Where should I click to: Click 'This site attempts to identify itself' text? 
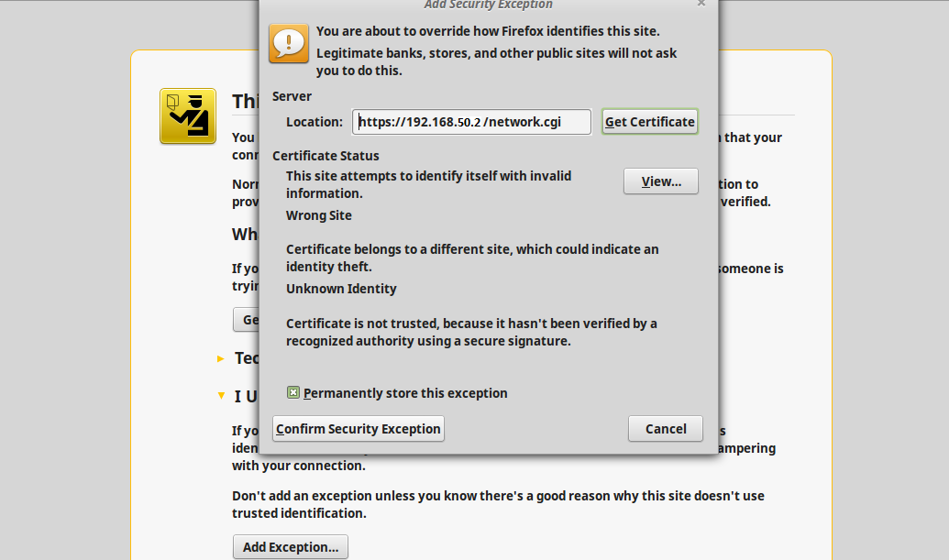(428, 184)
